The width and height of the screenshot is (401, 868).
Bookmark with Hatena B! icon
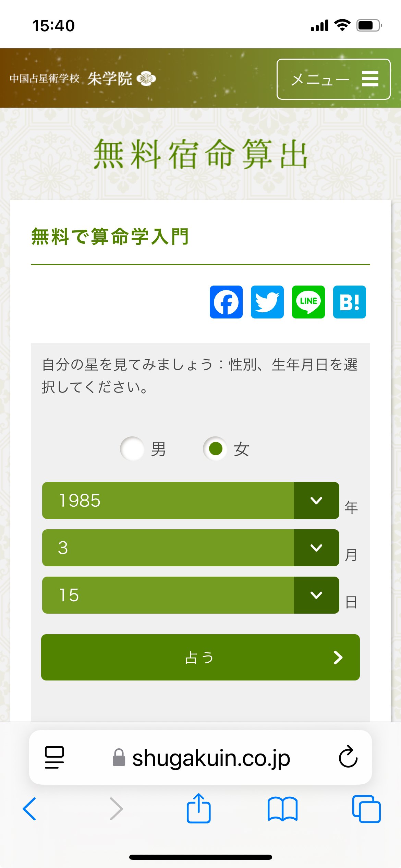(350, 302)
